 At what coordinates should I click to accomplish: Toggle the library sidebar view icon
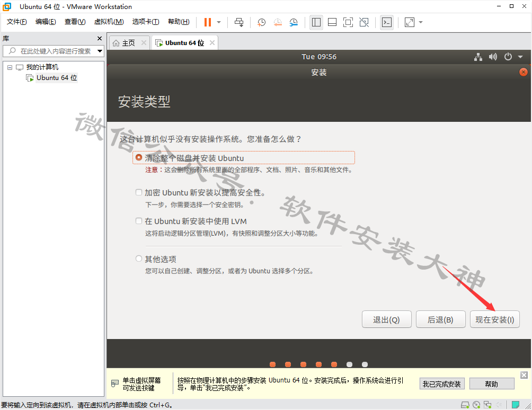point(316,22)
